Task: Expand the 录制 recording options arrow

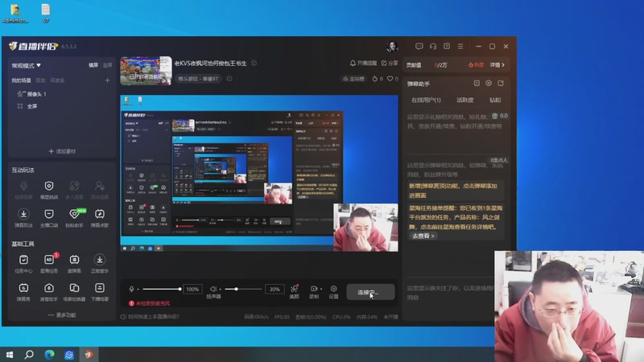Action: click(x=320, y=290)
